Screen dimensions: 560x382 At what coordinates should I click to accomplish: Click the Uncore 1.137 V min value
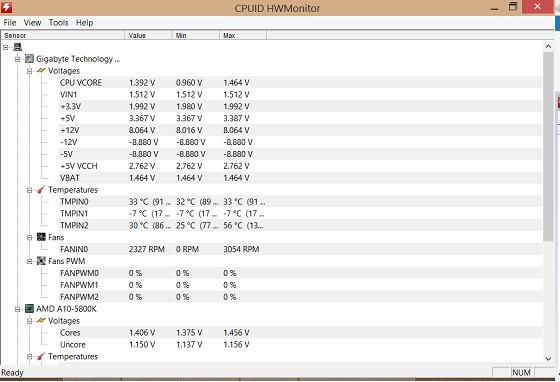click(x=189, y=345)
